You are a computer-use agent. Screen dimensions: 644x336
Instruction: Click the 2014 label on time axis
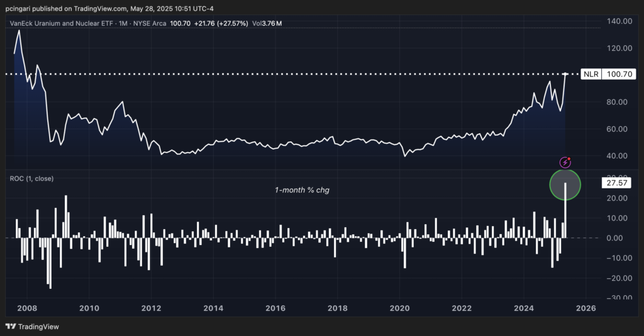(213, 308)
